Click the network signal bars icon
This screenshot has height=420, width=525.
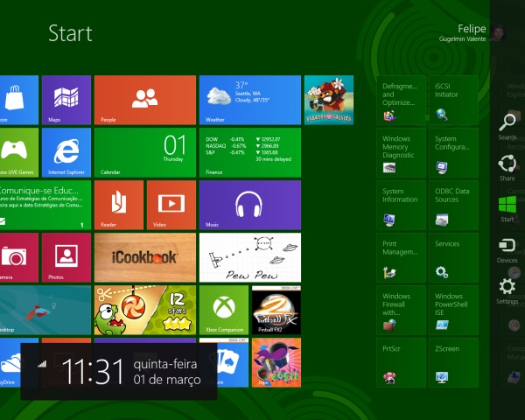click(x=42, y=364)
